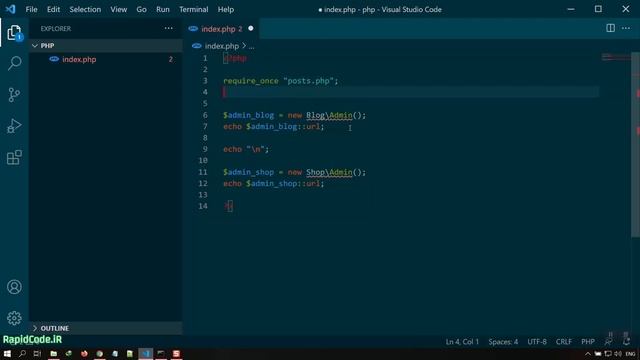Open notifications bell in status bar
The width and height of the screenshot is (640, 360).
point(626,342)
